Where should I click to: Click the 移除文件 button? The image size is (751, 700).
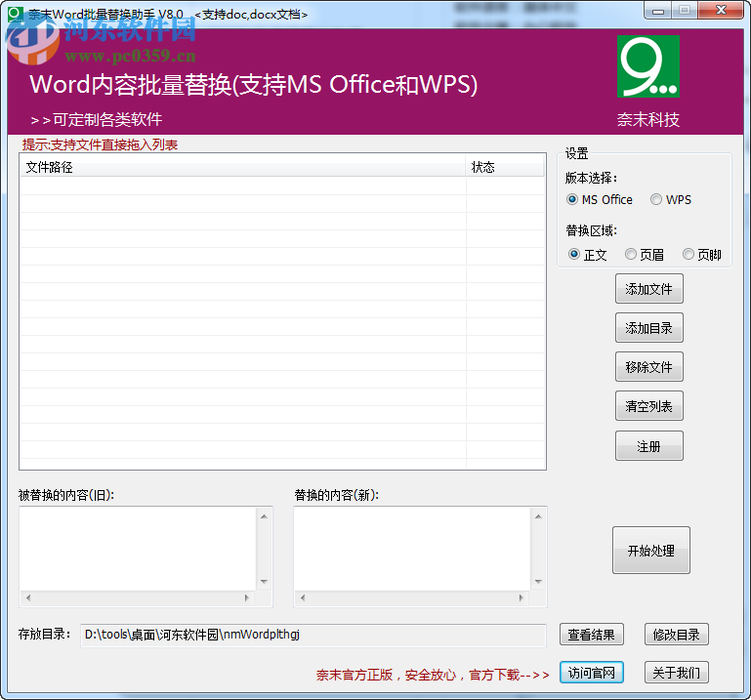point(649,367)
